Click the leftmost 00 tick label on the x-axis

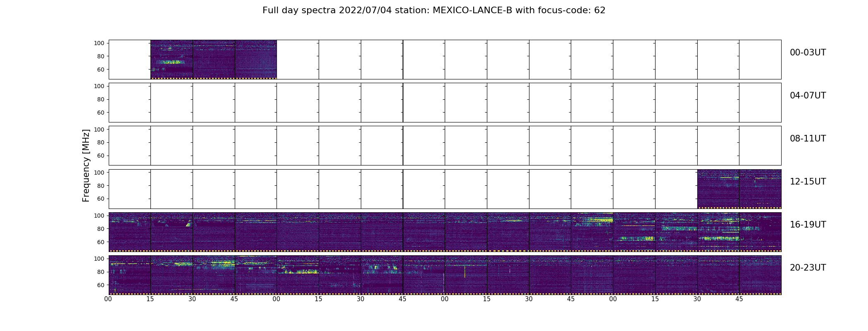(108, 299)
